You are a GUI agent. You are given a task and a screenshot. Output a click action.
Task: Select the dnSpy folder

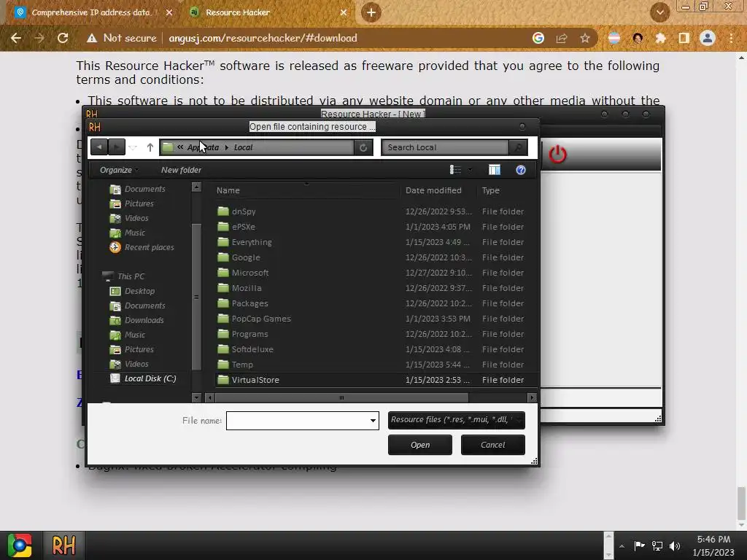237,211
